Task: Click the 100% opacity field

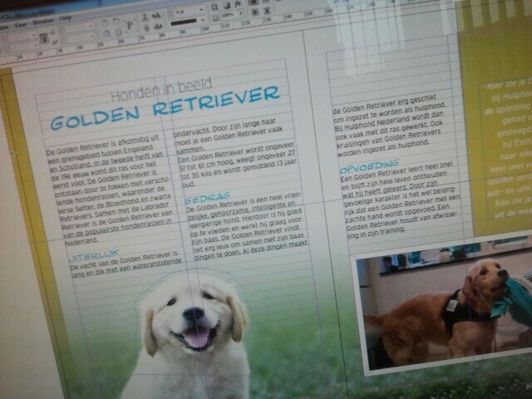Action: coord(228,15)
